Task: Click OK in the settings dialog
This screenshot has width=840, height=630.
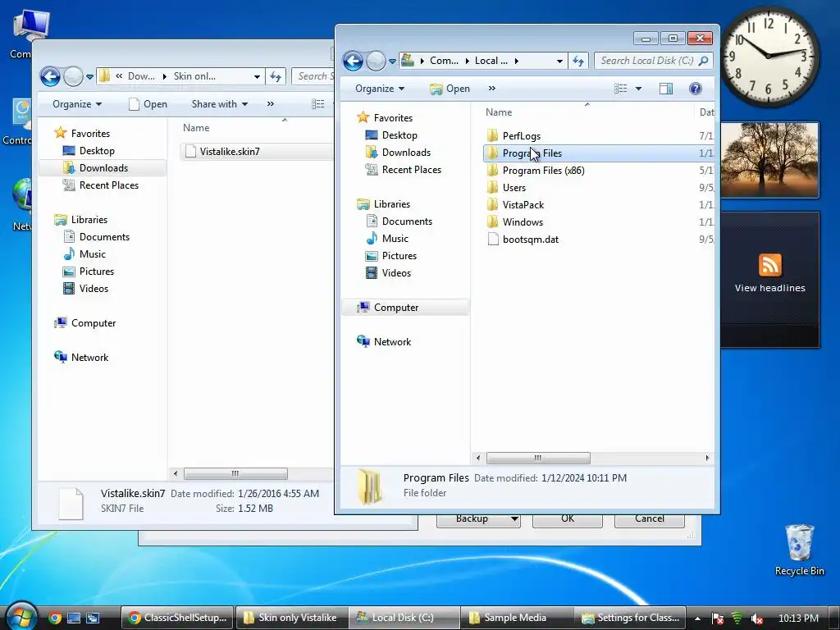Action: pos(568,518)
